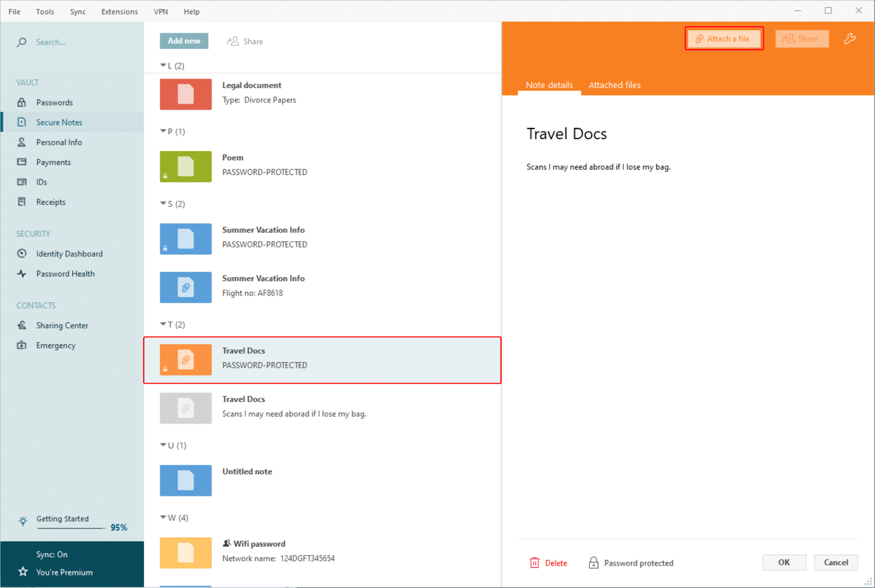
Task: Click the Attach a file button
Action: pos(724,38)
